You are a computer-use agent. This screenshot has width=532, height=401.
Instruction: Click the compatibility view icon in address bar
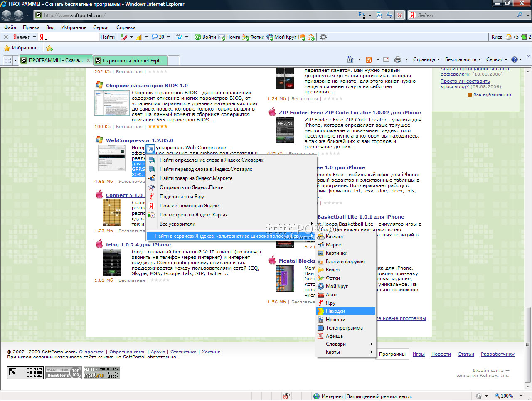tap(379, 15)
